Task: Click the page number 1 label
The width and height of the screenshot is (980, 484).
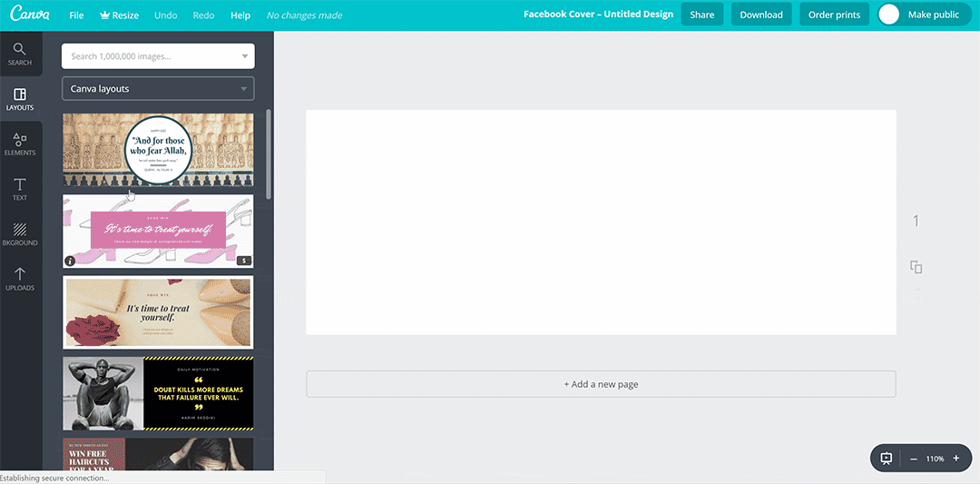Action: pyautogui.click(x=916, y=221)
